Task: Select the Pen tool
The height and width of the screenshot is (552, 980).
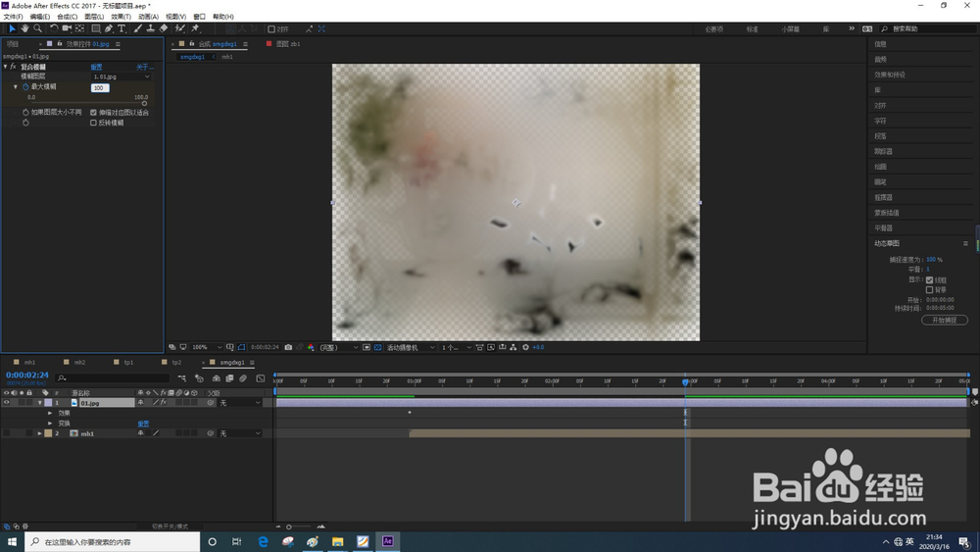Action: pos(109,28)
